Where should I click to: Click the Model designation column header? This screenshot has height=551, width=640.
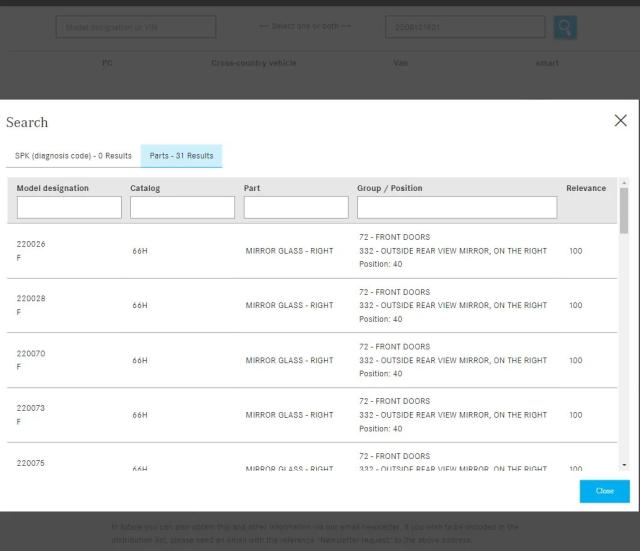point(53,188)
